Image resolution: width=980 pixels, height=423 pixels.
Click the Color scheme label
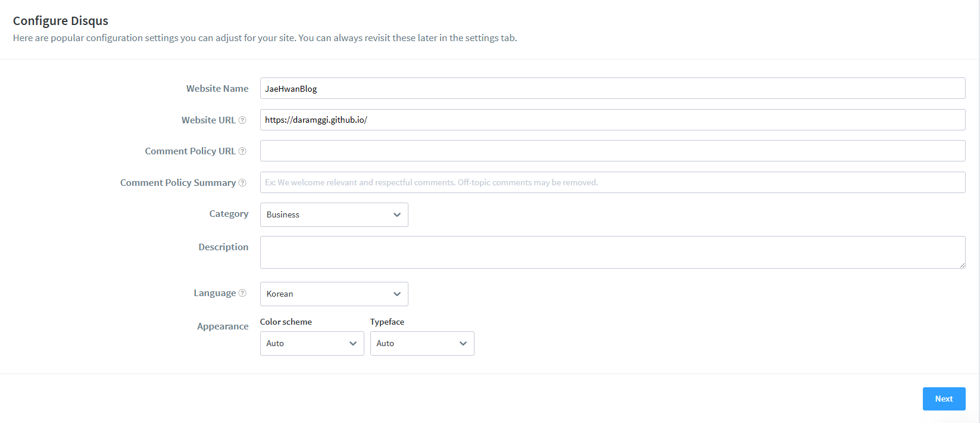coord(286,322)
